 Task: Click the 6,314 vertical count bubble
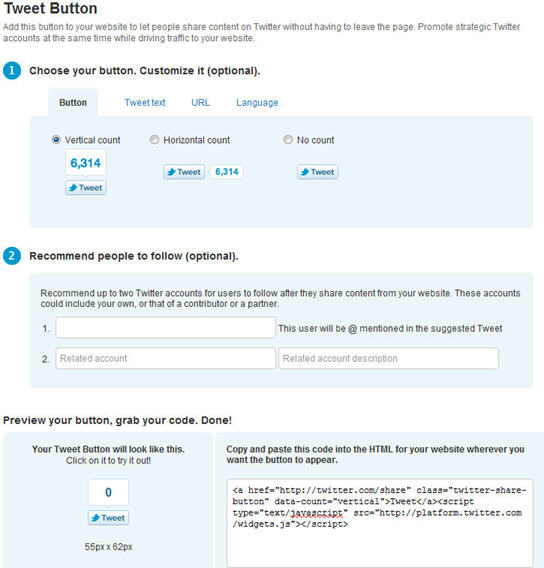tap(85, 163)
